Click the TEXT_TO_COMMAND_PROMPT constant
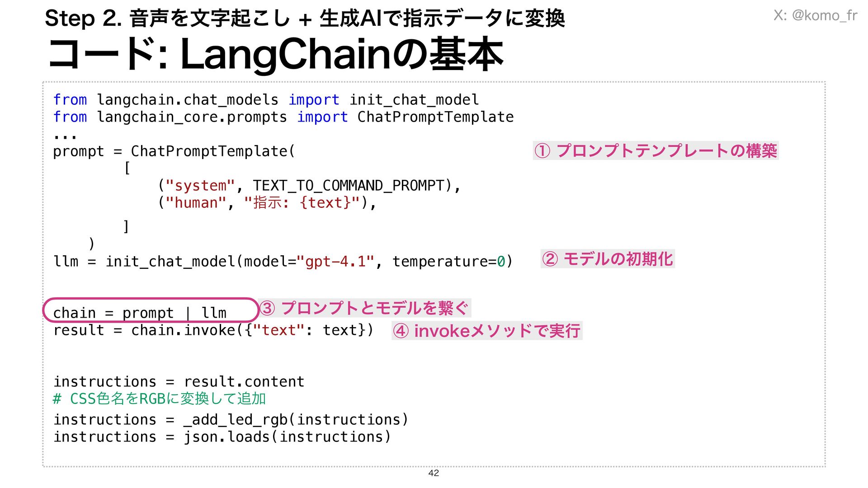Screen dimensions: 868x488 coord(349,186)
